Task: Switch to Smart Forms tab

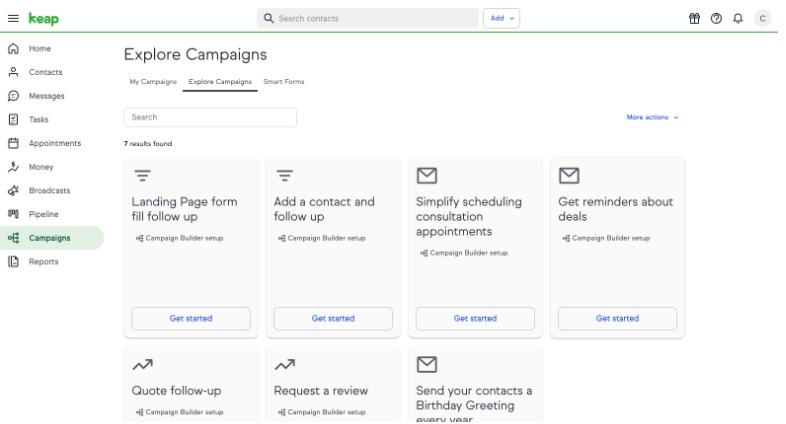Action: point(283,81)
